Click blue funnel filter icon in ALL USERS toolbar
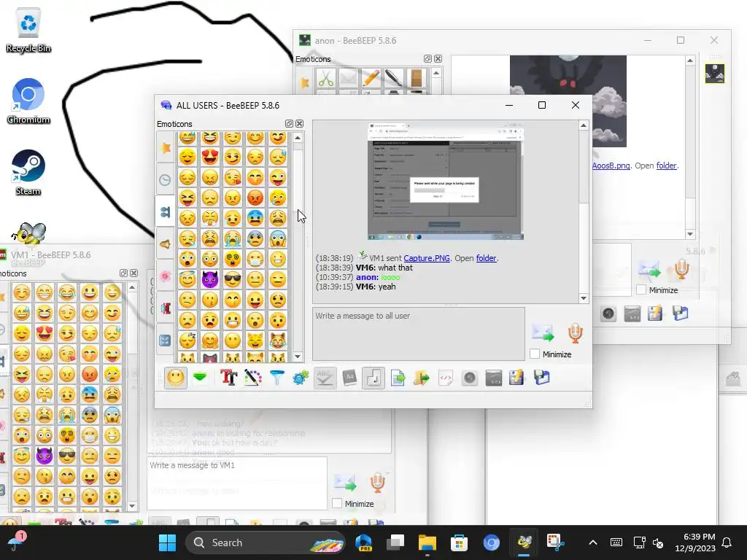Viewport: 747px width, 560px height. [276, 378]
